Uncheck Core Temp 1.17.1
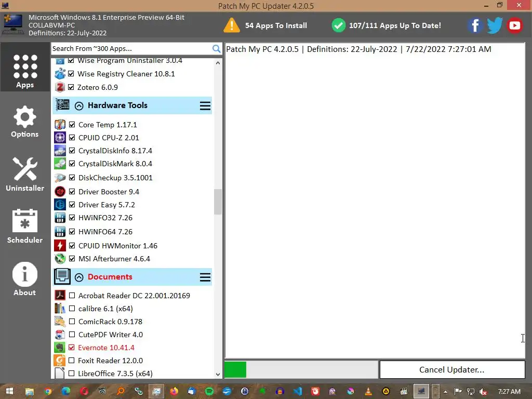532x399 pixels. pos(72,125)
